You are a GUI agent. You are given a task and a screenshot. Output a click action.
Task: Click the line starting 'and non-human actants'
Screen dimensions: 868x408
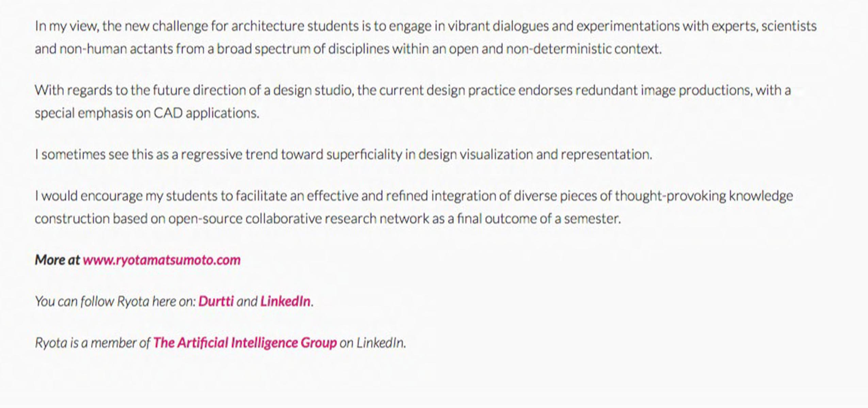348,49
